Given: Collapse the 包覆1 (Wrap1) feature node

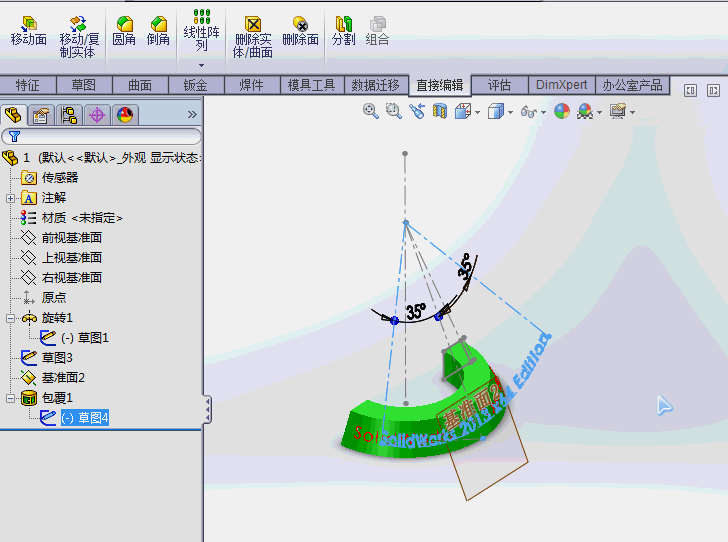Looking at the screenshot, I should [x=10, y=398].
